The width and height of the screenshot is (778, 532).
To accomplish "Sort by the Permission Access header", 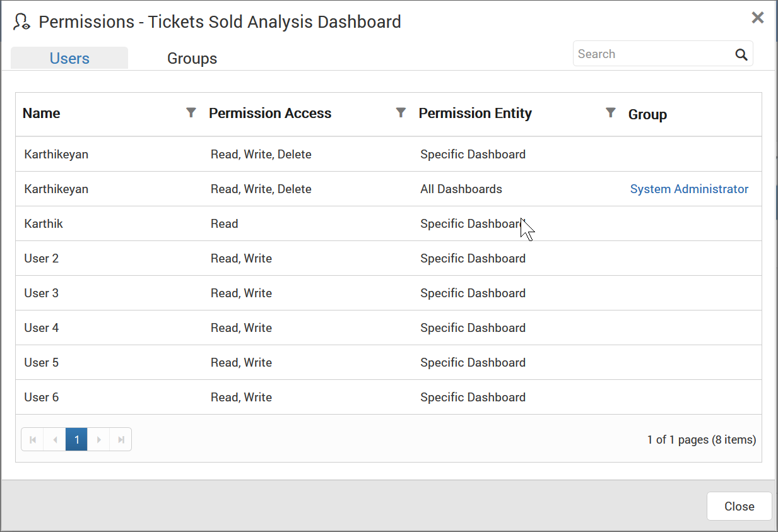I will 270,114.
